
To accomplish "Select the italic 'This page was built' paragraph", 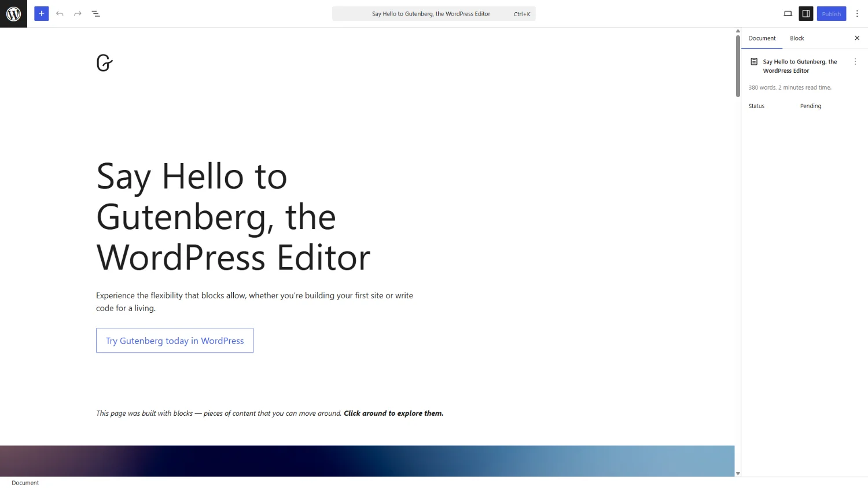I will [x=270, y=413].
